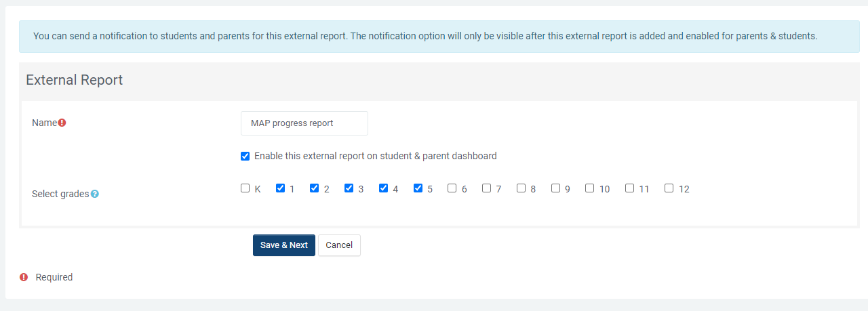The width and height of the screenshot is (868, 311).
Task: Enable the grade 12 checkbox
Action: pyautogui.click(x=669, y=188)
